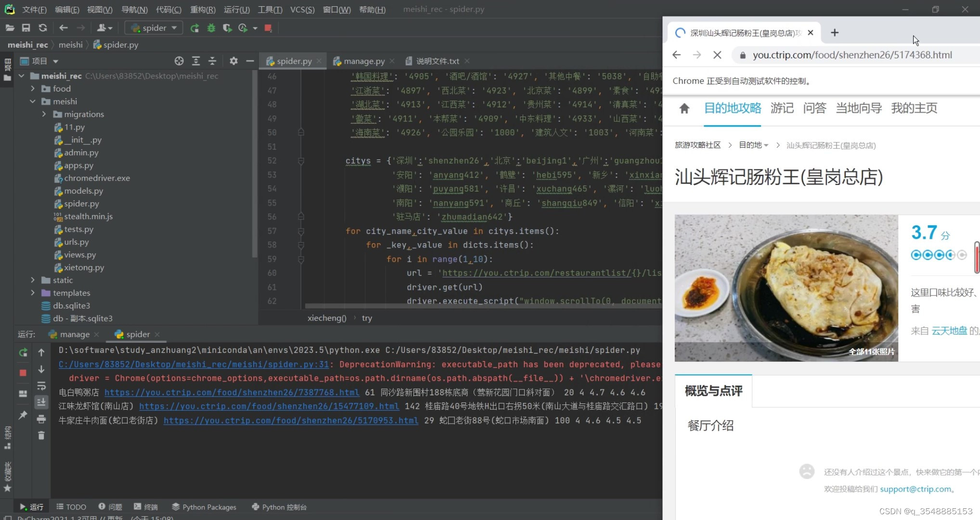Click the 概览与点评 tab on restaurant page
The height and width of the screenshot is (520, 980).
(713, 390)
